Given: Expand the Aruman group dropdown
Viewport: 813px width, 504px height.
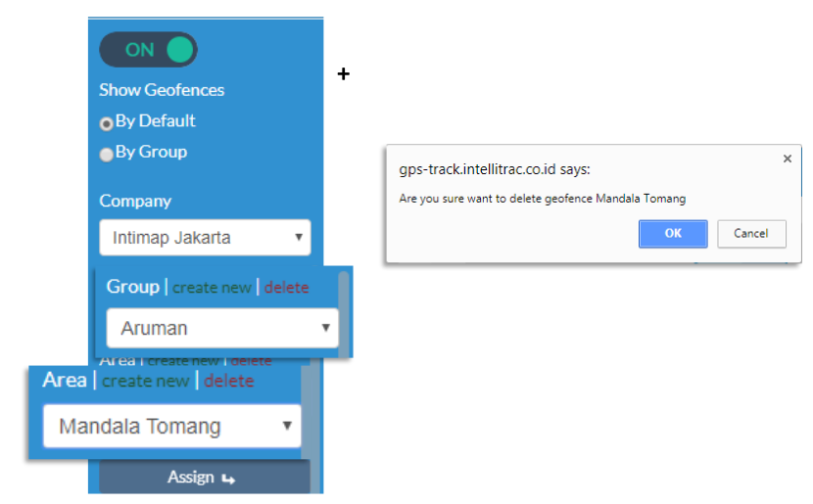Looking at the screenshot, I should 222,329.
